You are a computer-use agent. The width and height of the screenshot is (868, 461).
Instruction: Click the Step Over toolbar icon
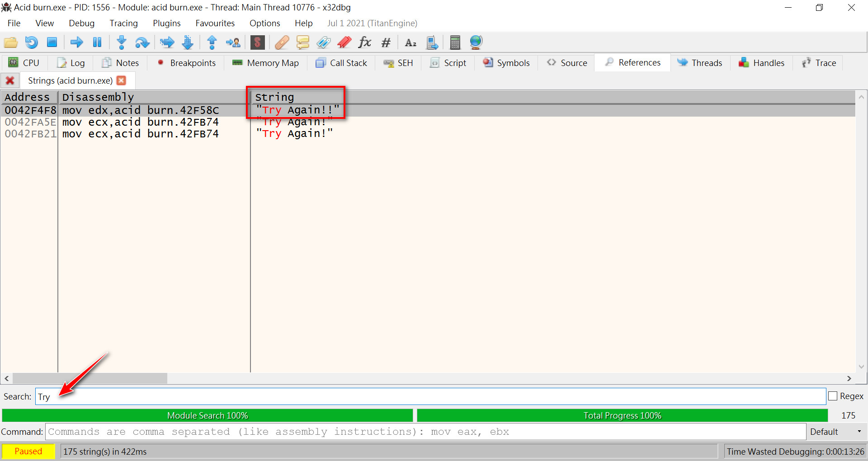(142, 42)
